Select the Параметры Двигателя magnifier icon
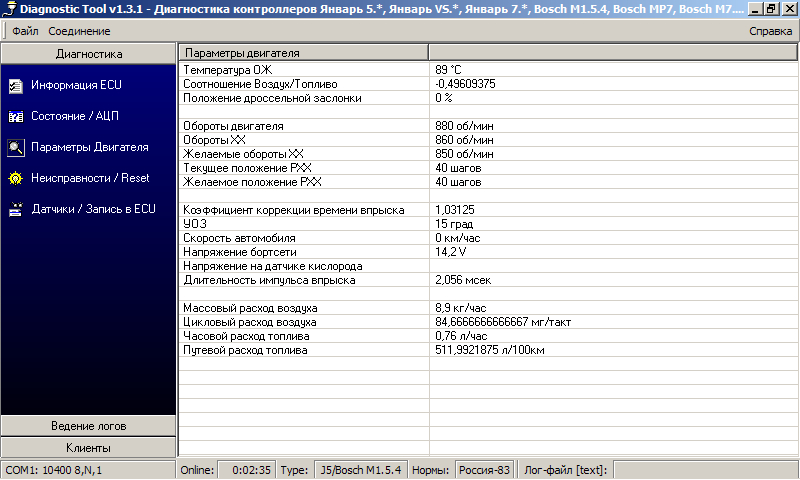Viewport: 800px width, 480px height. [x=15, y=147]
